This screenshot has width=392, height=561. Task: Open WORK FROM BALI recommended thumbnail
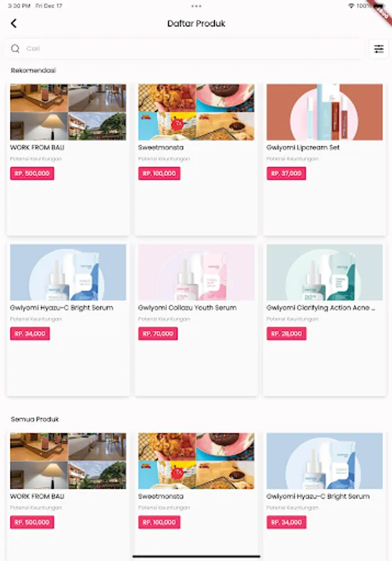point(68,112)
